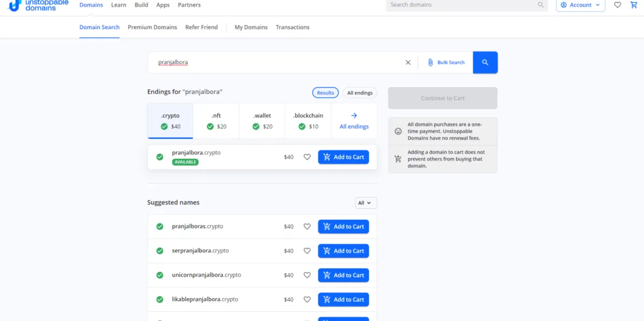Screen dimensions: 644x321
Task: Click green check next to pranjalbora.crypto
Action: (x=160, y=157)
